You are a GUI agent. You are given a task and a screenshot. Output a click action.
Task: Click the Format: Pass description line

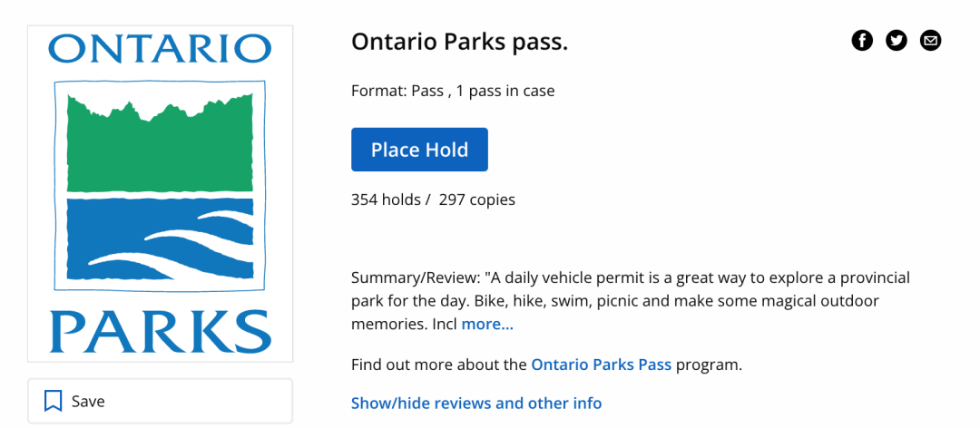(x=453, y=92)
